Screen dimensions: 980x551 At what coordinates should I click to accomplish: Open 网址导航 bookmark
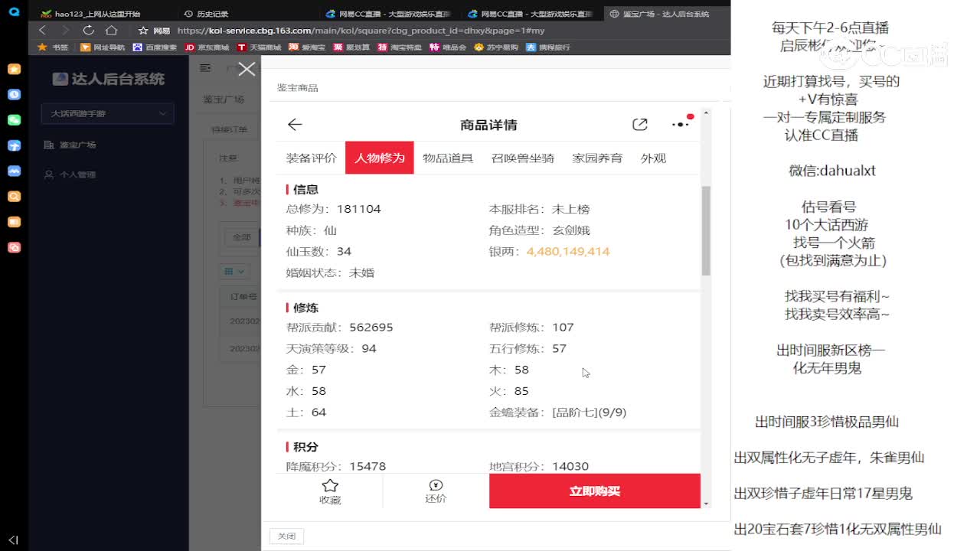click(103, 47)
